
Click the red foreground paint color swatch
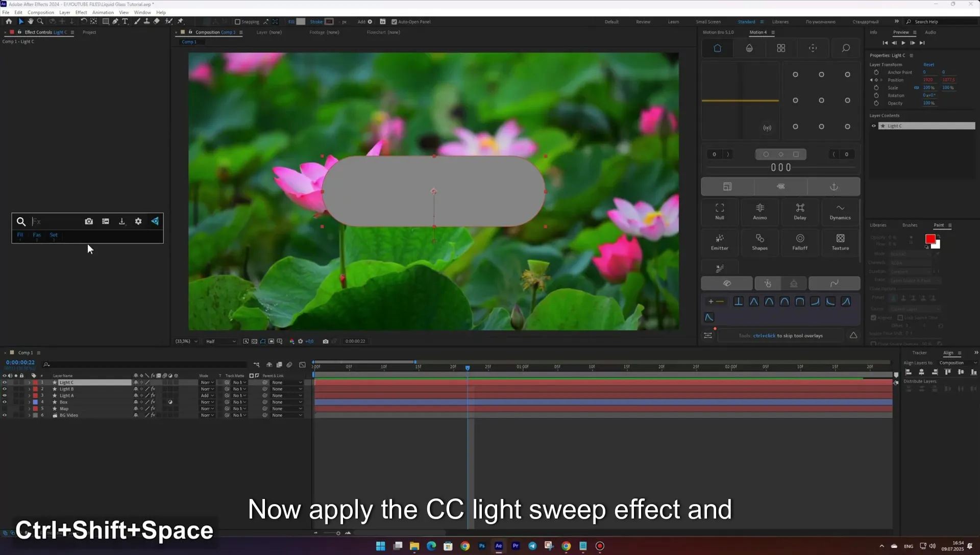(x=930, y=239)
